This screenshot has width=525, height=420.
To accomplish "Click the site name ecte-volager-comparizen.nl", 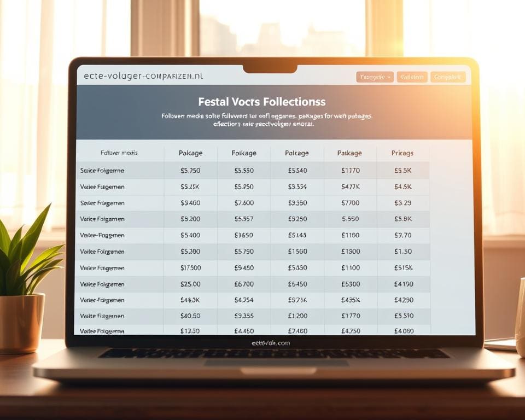I will click(144, 76).
